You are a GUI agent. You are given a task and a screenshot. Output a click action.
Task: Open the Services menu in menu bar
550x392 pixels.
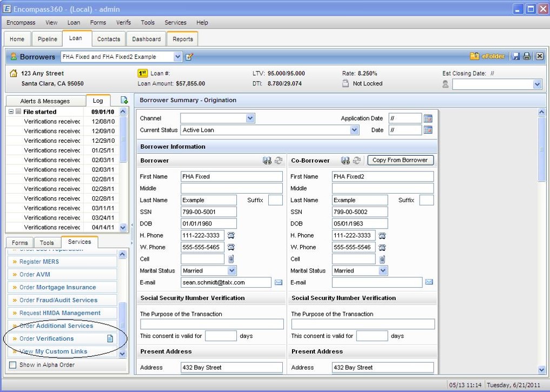[175, 23]
